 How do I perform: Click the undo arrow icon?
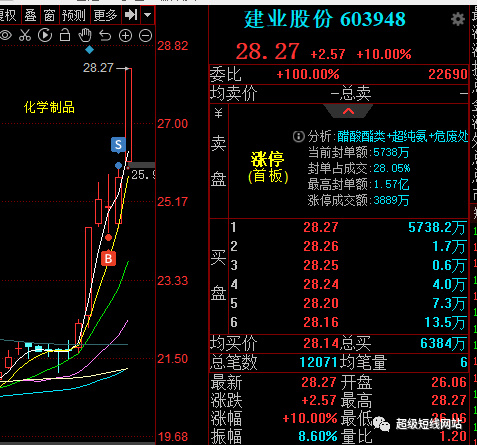[105, 35]
